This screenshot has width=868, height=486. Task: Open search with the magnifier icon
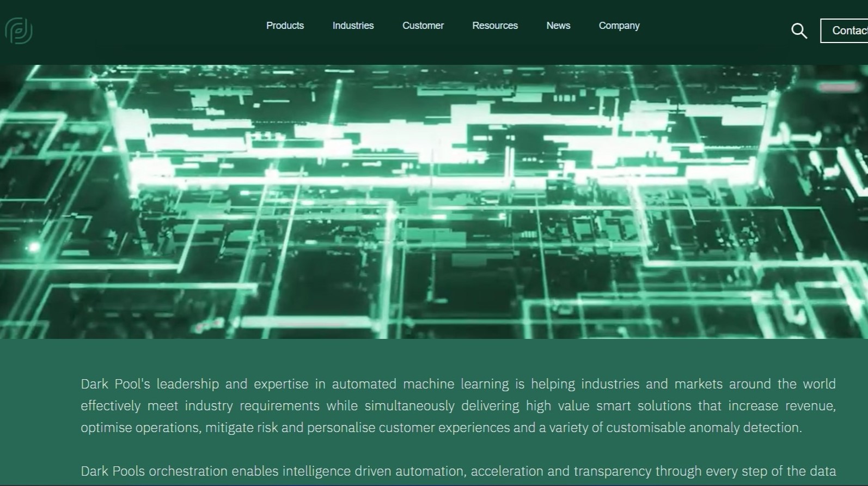pos(798,31)
